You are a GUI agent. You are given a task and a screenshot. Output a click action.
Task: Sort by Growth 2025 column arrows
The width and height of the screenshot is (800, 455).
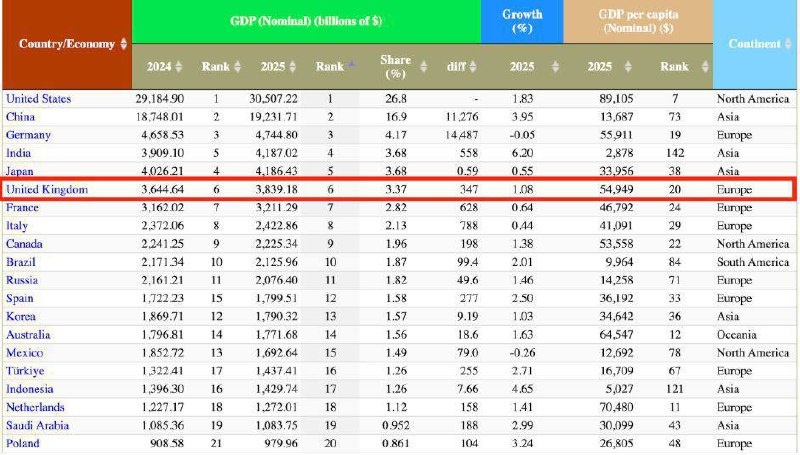555,67
